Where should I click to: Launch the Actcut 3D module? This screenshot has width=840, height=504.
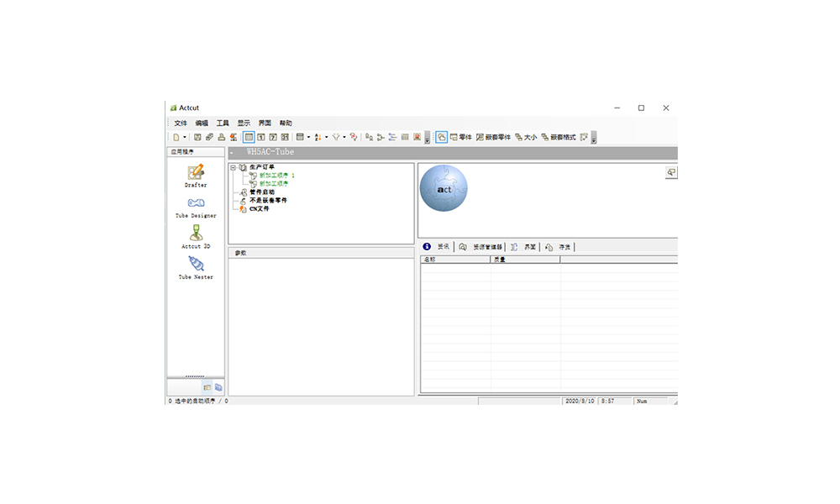click(x=196, y=237)
